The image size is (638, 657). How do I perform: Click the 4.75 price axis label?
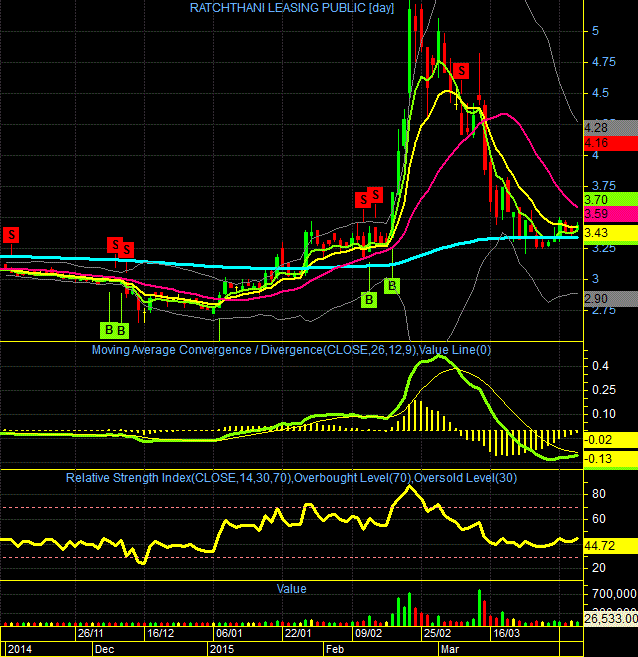[604, 62]
